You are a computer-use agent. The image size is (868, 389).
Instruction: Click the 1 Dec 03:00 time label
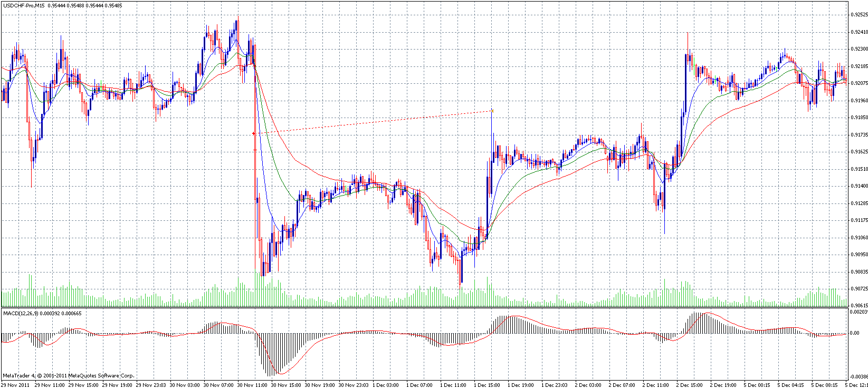click(x=386, y=385)
